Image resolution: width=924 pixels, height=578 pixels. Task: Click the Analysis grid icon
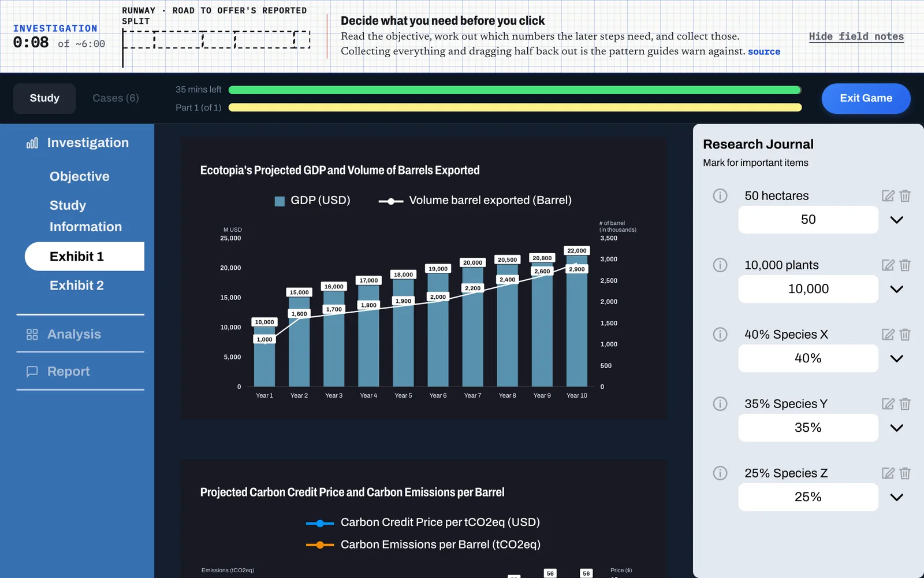pos(32,334)
